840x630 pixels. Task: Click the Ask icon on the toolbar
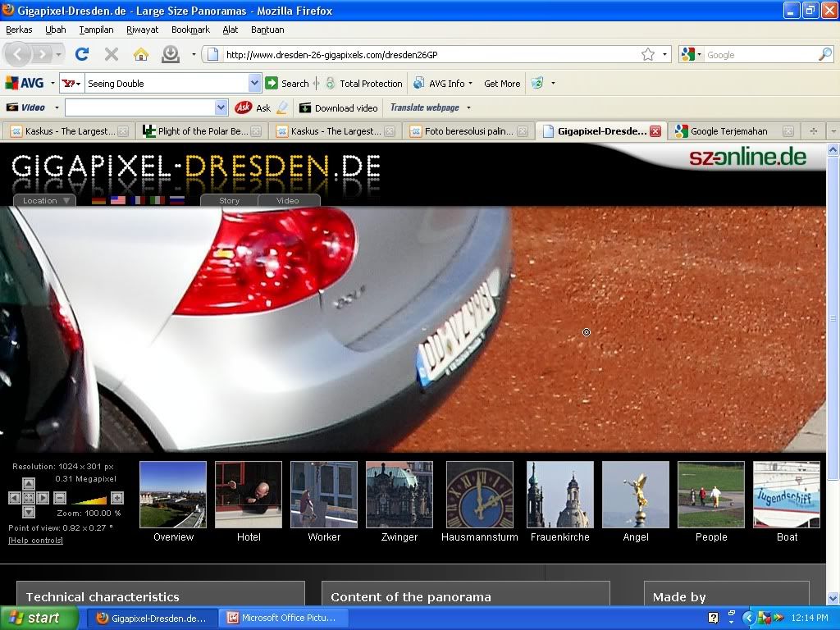pos(243,107)
